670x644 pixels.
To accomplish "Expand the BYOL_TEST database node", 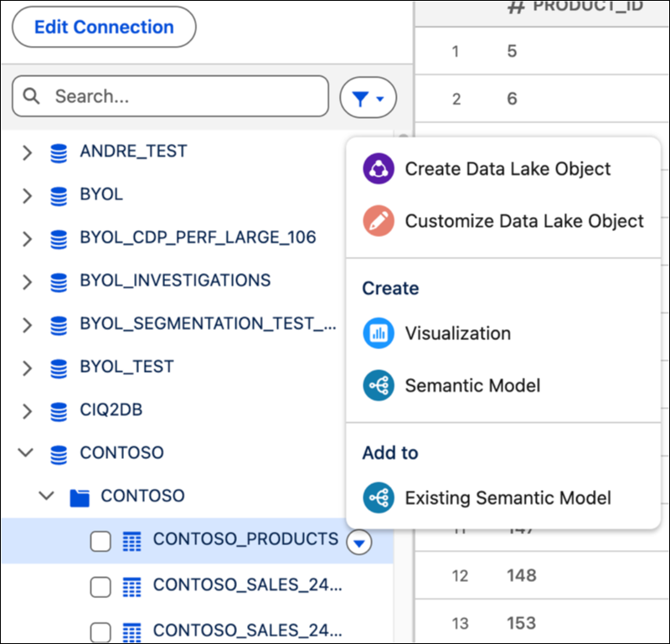I will (x=28, y=368).
